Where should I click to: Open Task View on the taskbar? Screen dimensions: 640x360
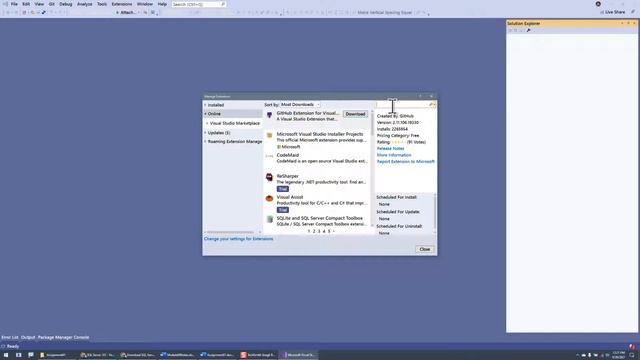point(18,355)
